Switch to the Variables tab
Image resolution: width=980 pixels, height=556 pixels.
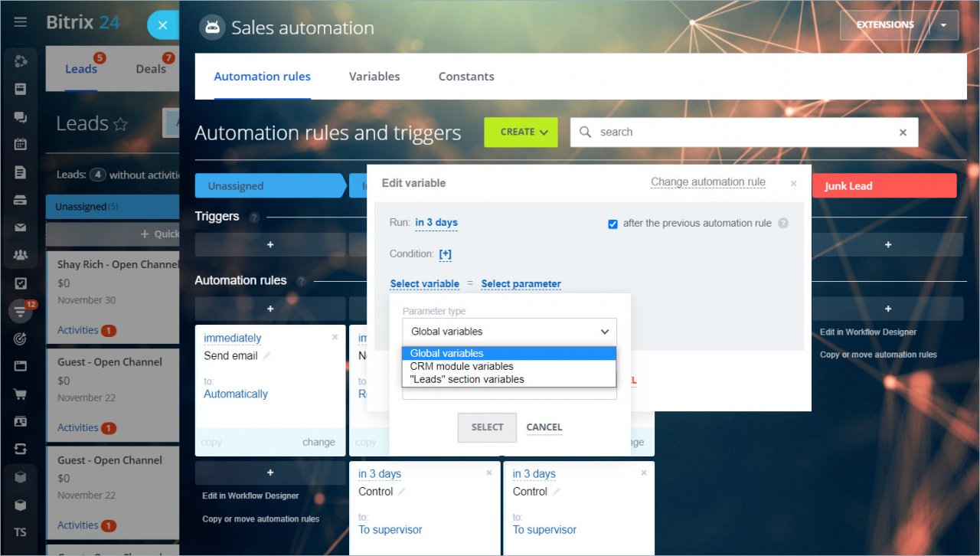tap(374, 77)
